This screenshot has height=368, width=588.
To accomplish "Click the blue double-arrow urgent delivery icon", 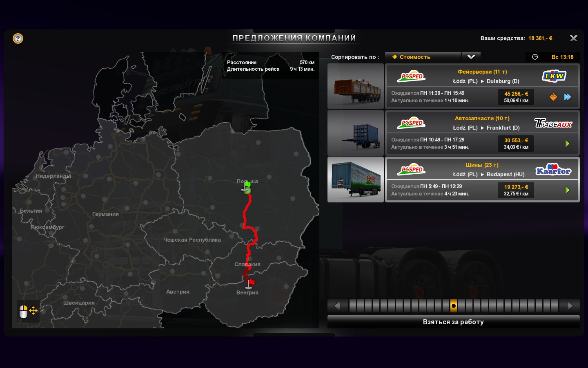I will point(568,97).
